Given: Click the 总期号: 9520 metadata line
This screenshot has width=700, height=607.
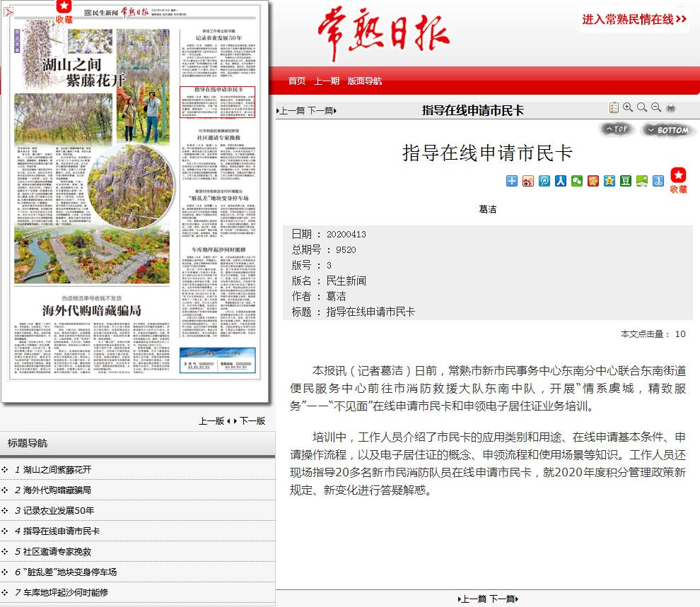Looking at the screenshot, I should click(x=324, y=249).
